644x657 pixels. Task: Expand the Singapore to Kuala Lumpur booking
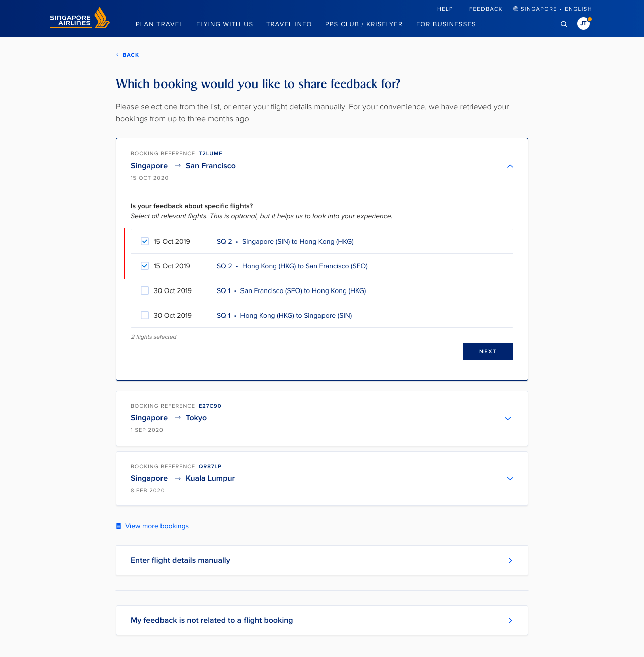click(x=510, y=478)
